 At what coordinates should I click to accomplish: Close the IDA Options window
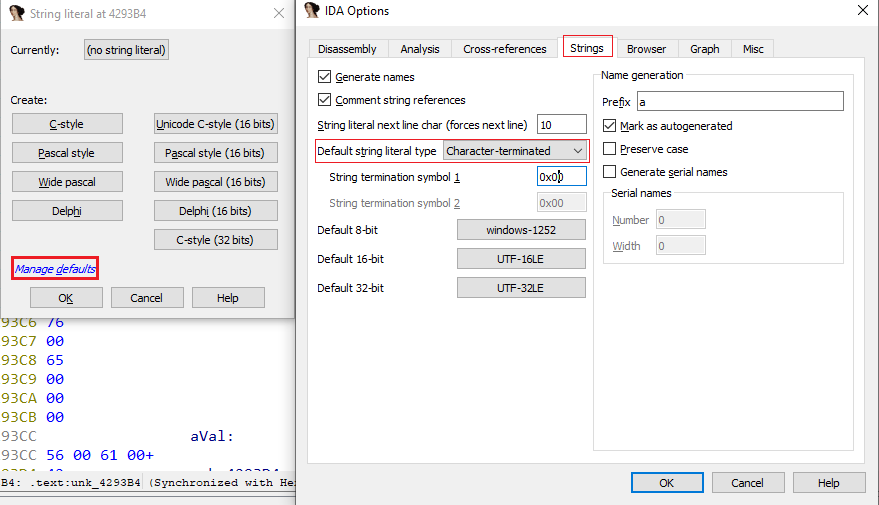863,10
